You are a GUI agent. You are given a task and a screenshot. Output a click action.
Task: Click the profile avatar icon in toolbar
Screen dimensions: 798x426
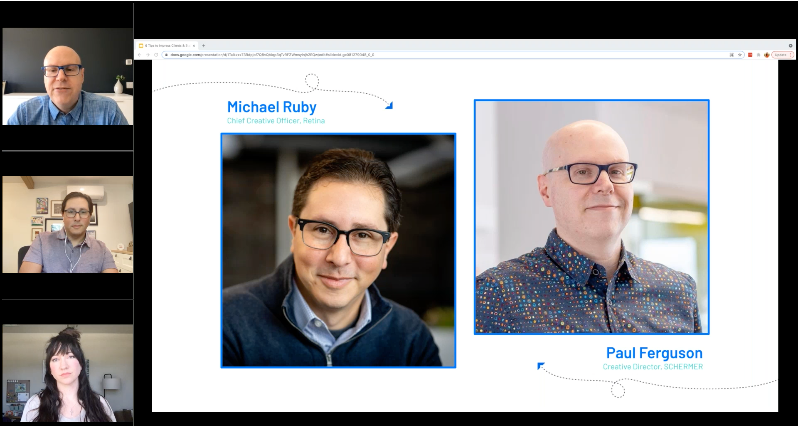pos(767,55)
